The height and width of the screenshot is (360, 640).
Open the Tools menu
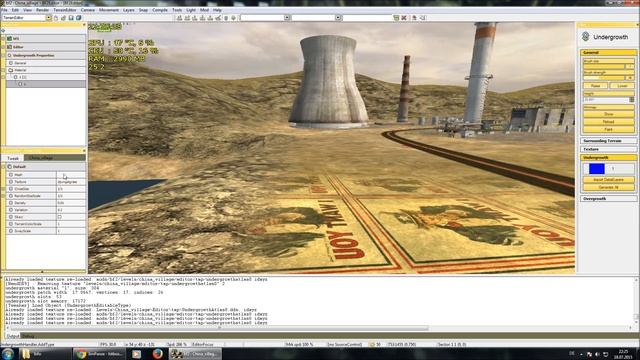[x=177, y=10]
